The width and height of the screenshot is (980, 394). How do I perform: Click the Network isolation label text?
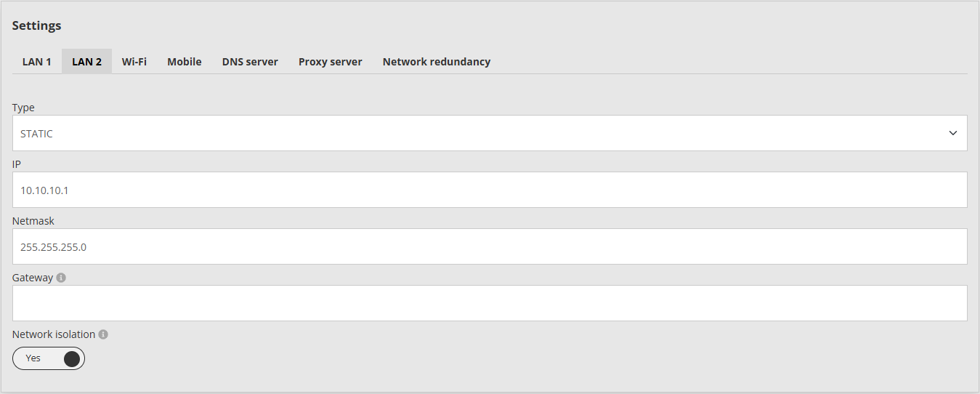pos(54,334)
